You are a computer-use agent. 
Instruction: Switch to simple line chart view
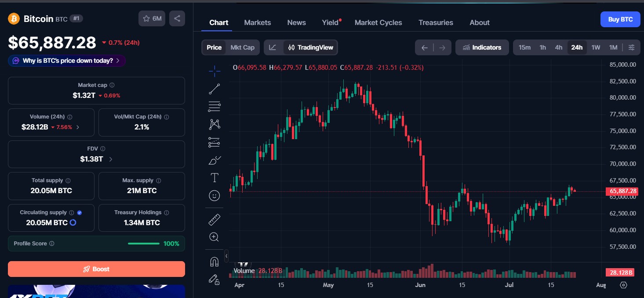tap(273, 47)
